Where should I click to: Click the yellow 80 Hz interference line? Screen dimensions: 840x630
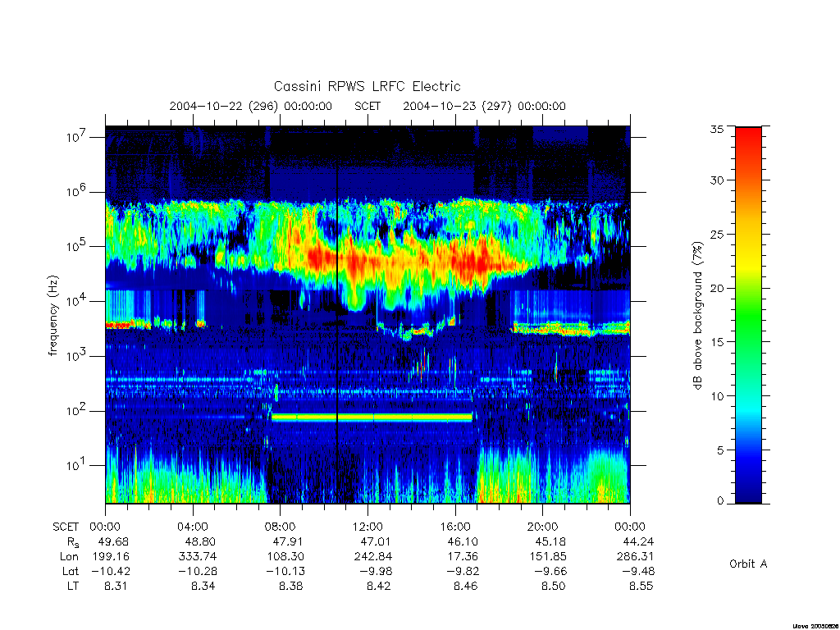click(x=372, y=418)
